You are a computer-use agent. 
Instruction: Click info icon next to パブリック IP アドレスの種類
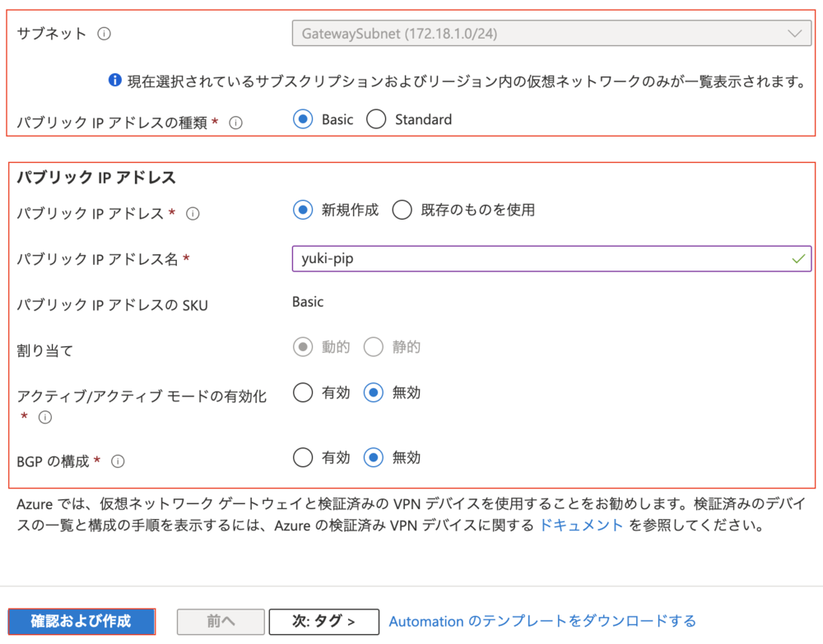236,123
